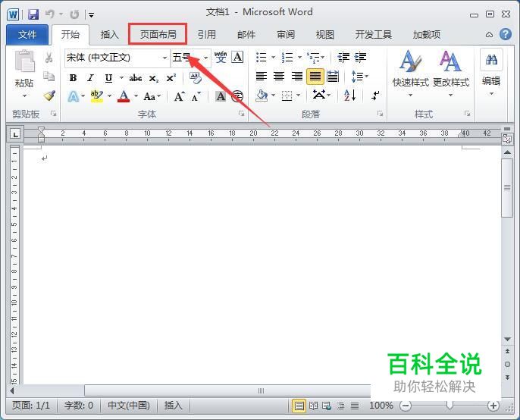520x420 pixels.
Task: Align text left
Action: pos(262,77)
